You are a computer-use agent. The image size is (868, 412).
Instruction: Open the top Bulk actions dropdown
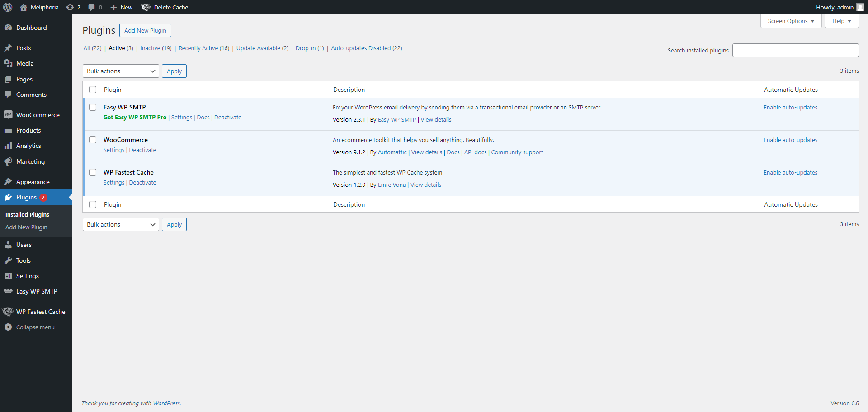pyautogui.click(x=121, y=71)
